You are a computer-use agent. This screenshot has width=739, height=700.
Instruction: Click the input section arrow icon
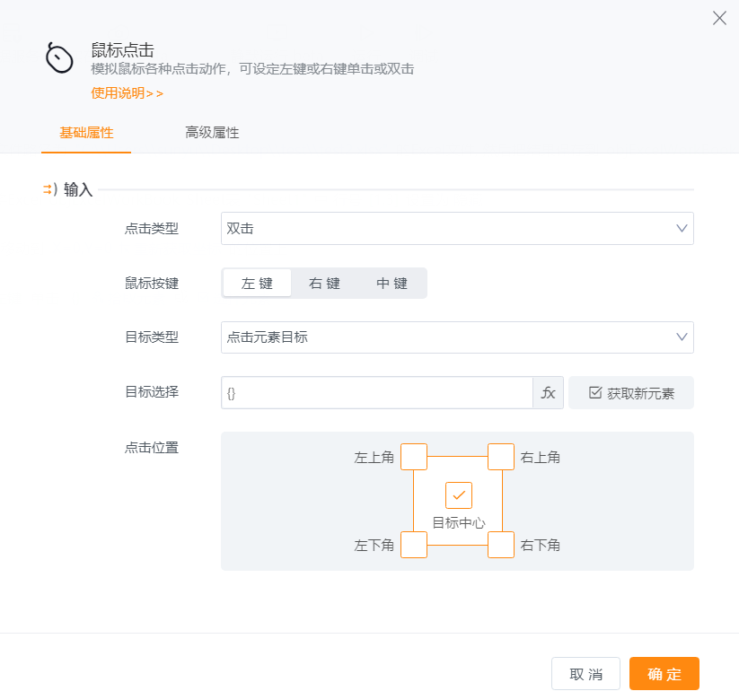pos(49,189)
